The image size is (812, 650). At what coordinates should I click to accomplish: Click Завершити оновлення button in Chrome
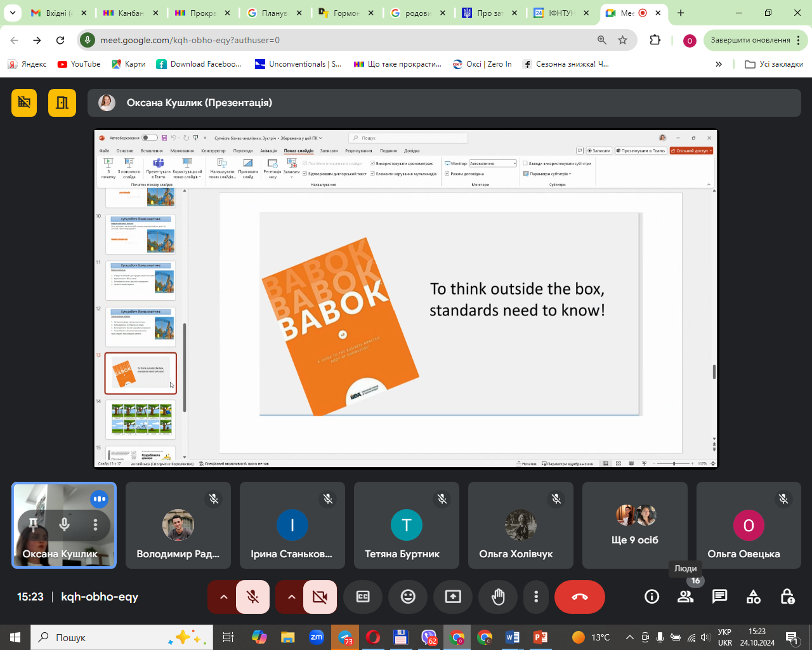754,40
